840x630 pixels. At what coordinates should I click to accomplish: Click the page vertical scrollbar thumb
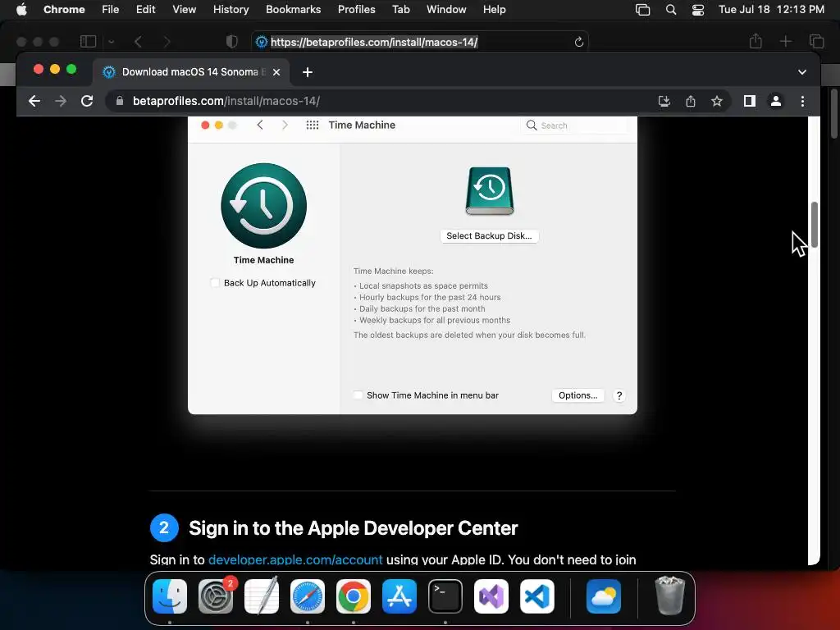coord(815,225)
